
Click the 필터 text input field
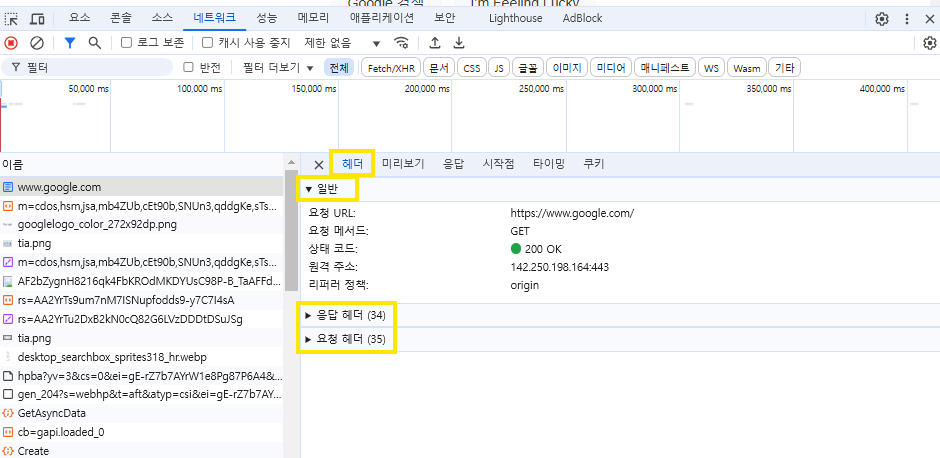coord(87,68)
